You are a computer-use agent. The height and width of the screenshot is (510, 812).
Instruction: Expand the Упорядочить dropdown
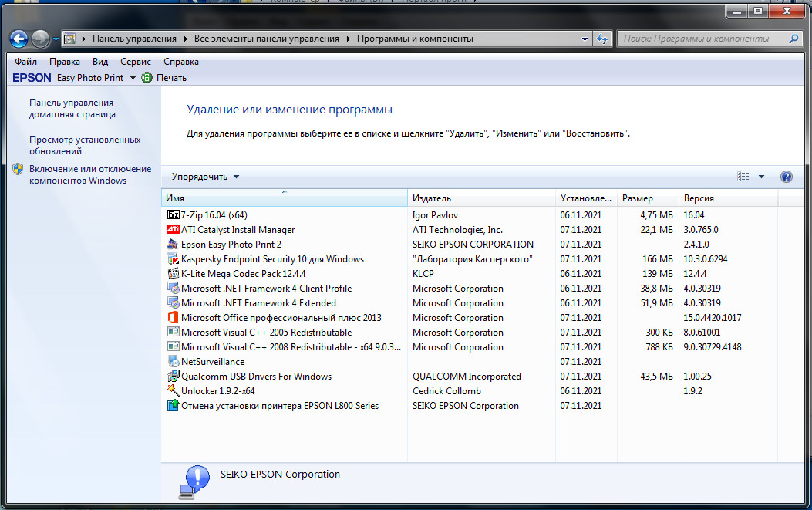(206, 177)
